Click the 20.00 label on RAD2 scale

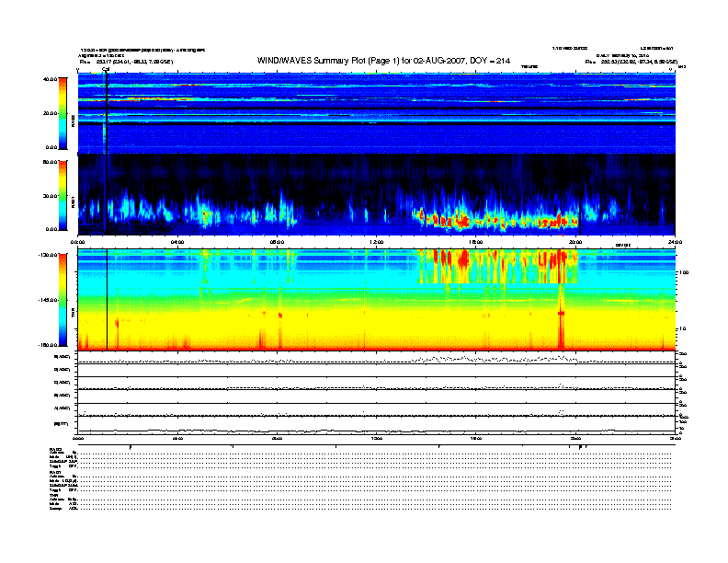[50, 113]
